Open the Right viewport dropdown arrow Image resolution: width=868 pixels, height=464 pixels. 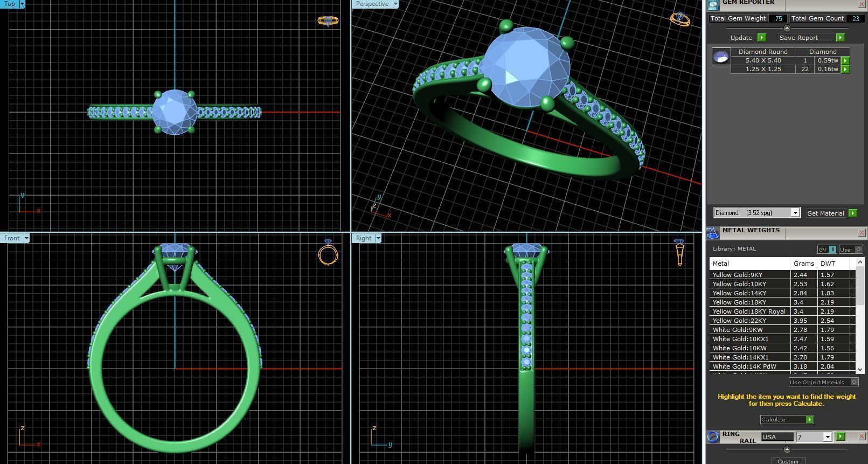coord(378,238)
